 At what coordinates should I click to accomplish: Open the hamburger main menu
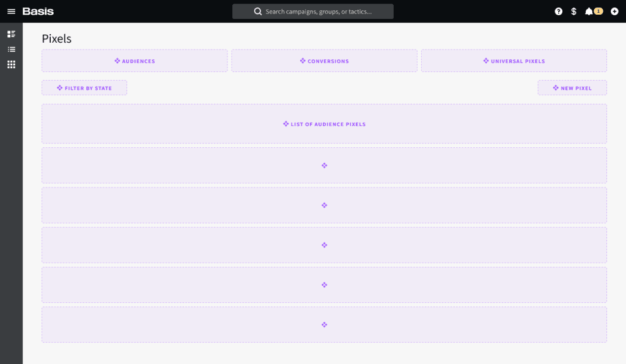[11, 12]
